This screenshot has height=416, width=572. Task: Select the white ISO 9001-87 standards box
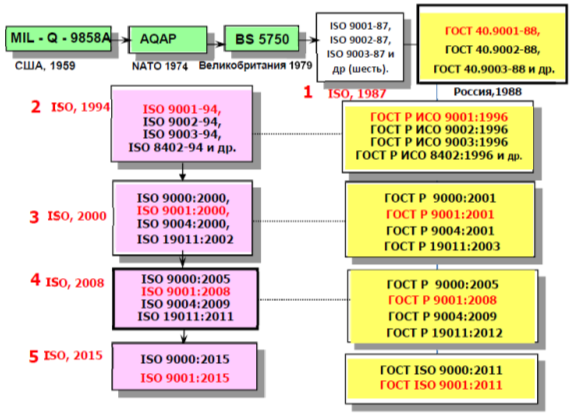pos(360,47)
